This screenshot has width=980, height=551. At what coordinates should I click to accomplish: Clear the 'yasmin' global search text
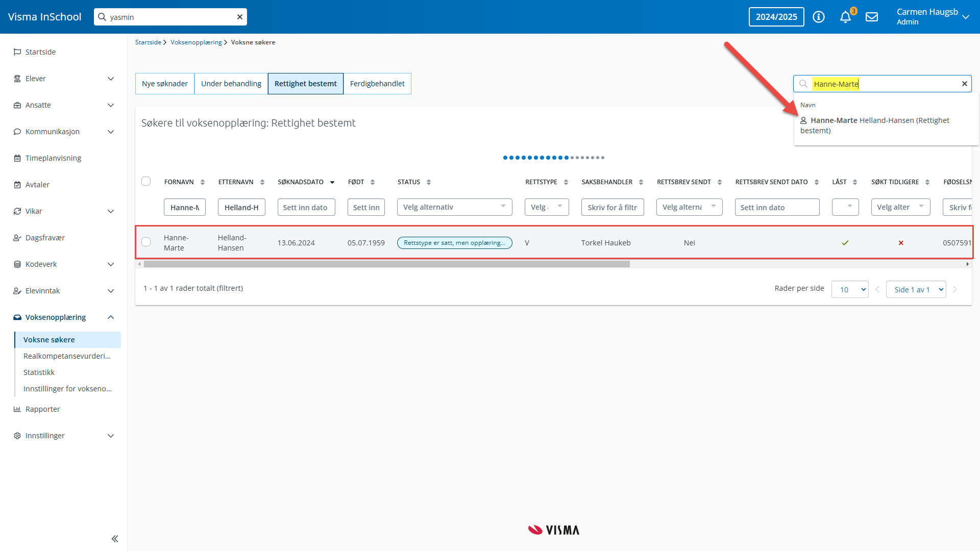pyautogui.click(x=240, y=17)
